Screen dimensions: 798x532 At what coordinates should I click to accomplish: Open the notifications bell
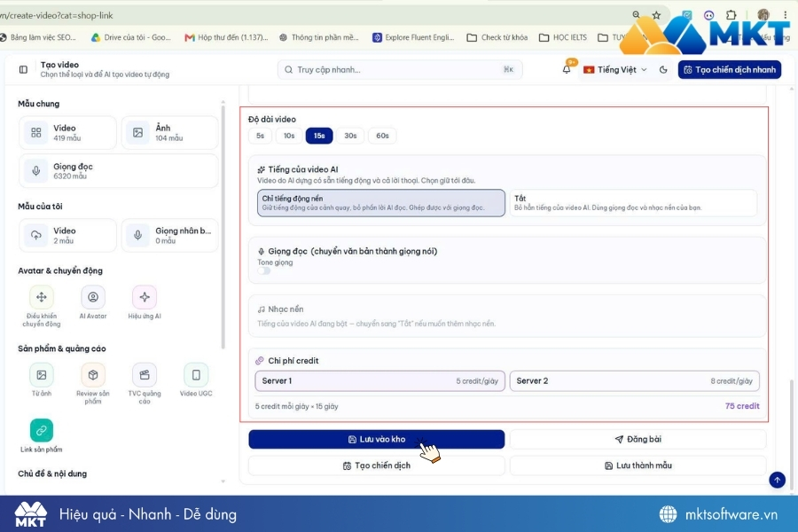pyautogui.click(x=567, y=69)
